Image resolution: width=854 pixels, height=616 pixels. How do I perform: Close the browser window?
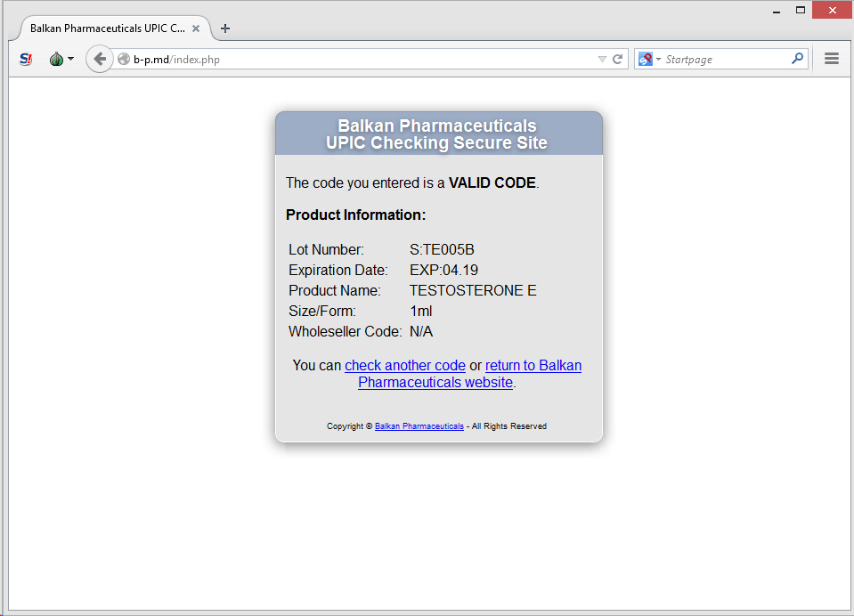[x=832, y=11]
